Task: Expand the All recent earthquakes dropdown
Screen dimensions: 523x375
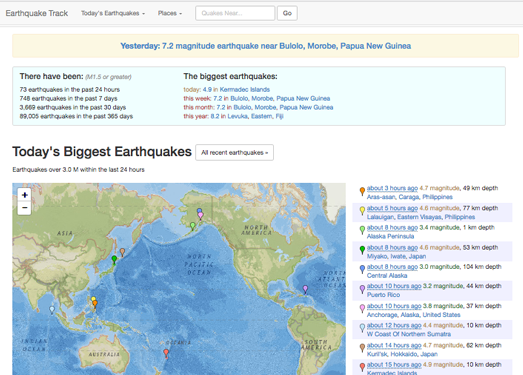Action: click(234, 152)
